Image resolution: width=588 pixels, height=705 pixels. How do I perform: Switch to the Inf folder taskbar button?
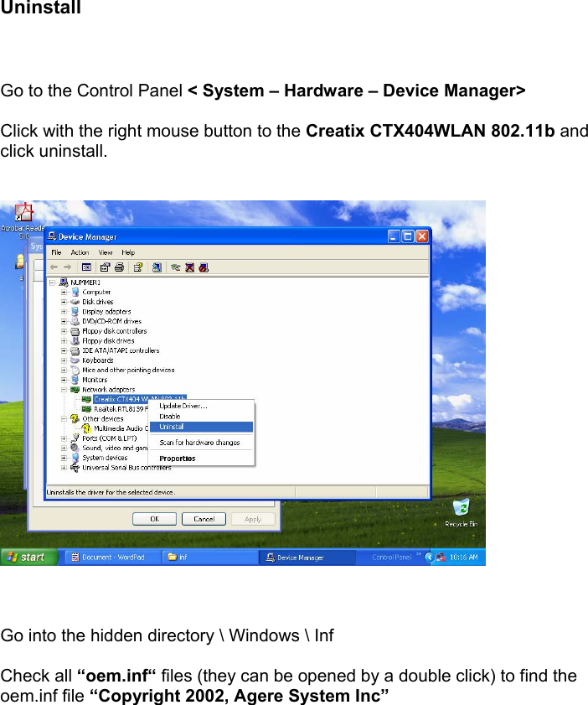209,557
